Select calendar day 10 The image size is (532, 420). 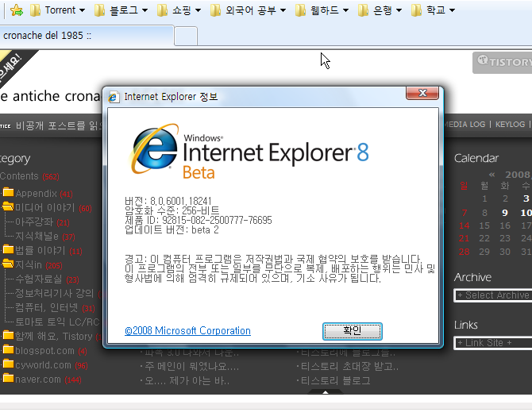[x=526, y=213]
